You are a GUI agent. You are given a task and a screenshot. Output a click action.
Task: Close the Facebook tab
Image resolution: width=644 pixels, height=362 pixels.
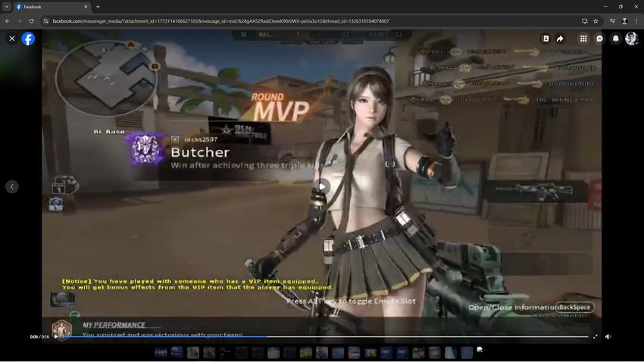[x=86, y=7]
